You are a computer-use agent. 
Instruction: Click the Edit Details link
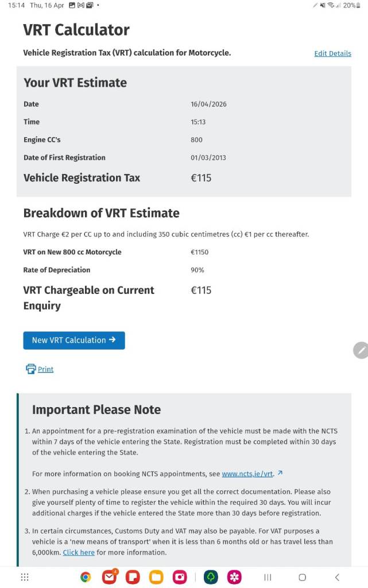pyautogui.click(x=332, y=53)
